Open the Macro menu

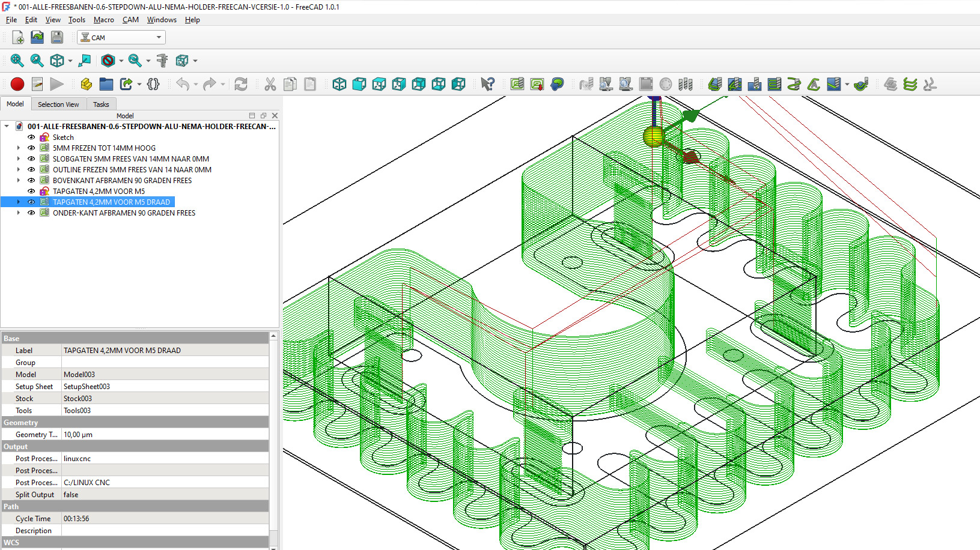point(103,20)
